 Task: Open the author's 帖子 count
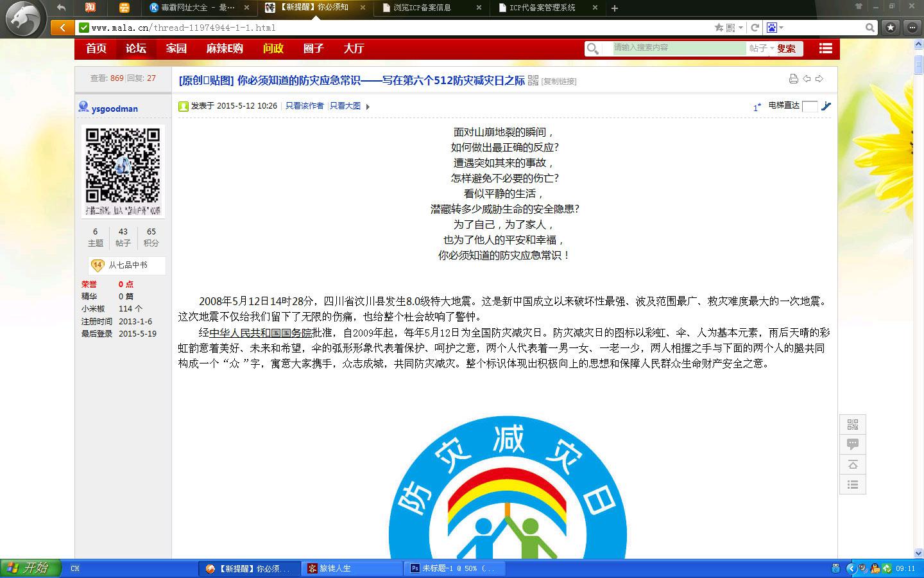pyautogui.click(x=123, y=237)
